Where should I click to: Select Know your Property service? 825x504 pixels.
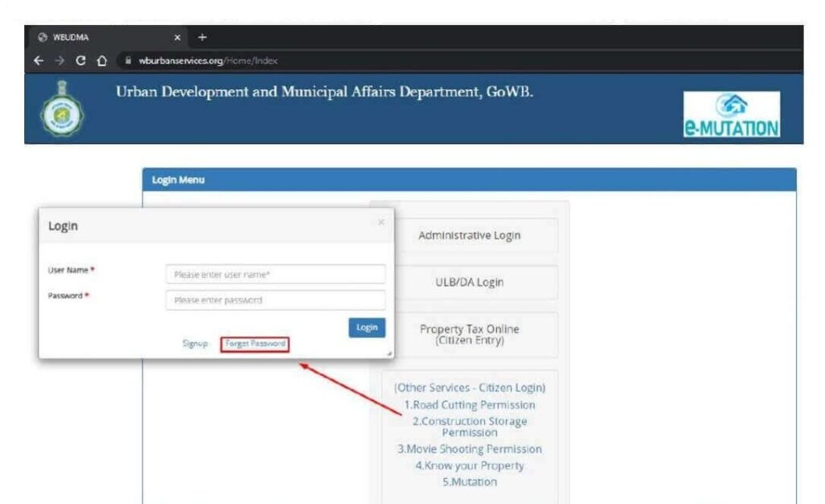pos(470,465)
